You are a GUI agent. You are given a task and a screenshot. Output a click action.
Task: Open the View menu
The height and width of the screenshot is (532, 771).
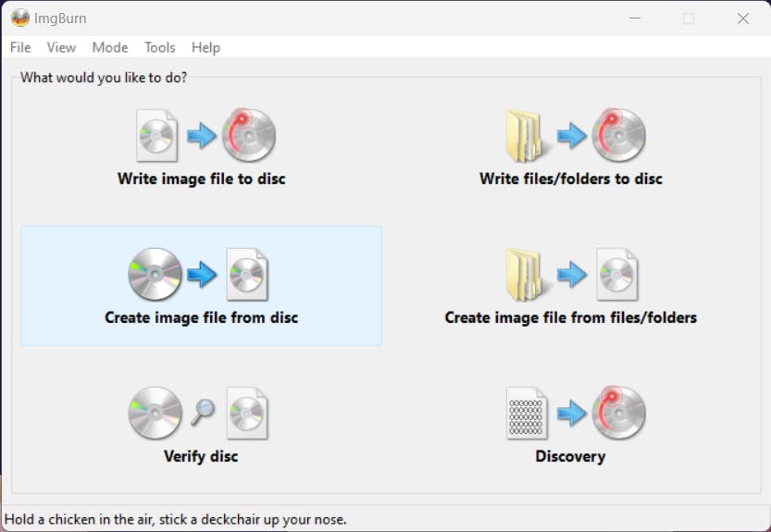(x=61, y=47)
